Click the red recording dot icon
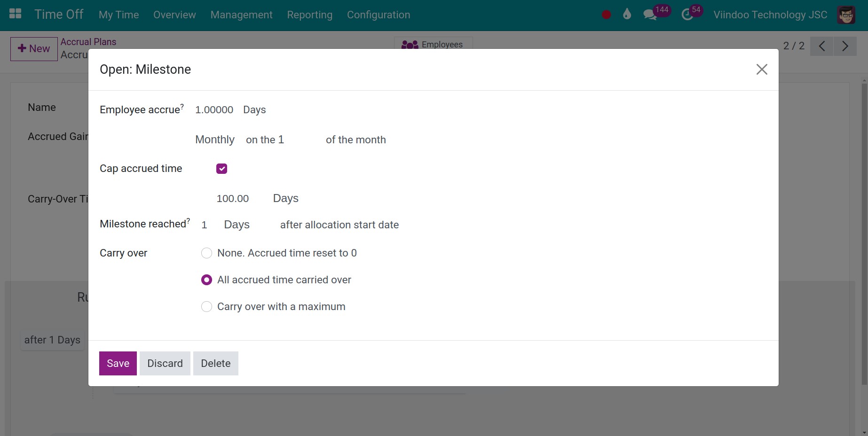Image resolution: width=868 pixels, height=436 pixels. coord(606,15)
